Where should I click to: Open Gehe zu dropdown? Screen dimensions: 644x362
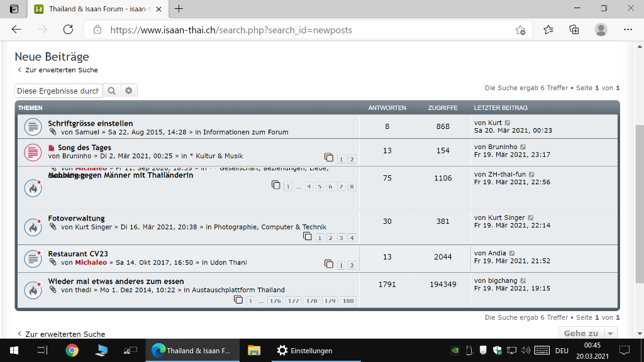click(587, 333)
